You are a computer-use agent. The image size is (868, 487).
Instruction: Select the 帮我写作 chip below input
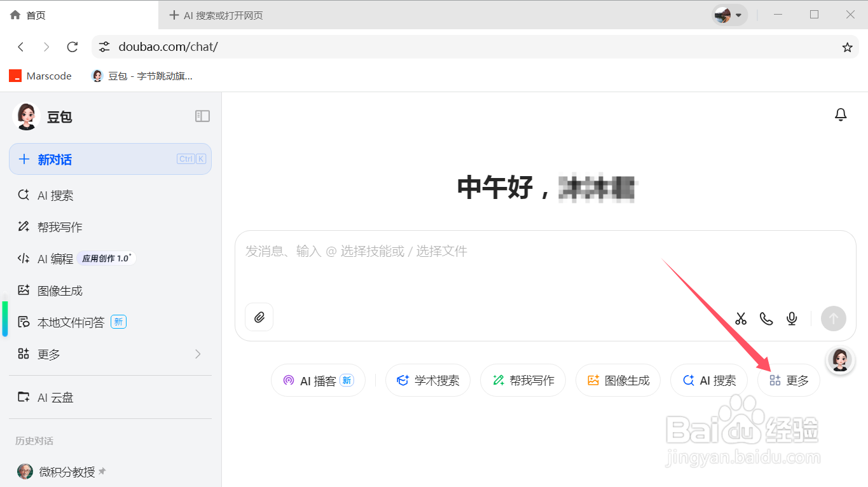[x=523, y=380]
